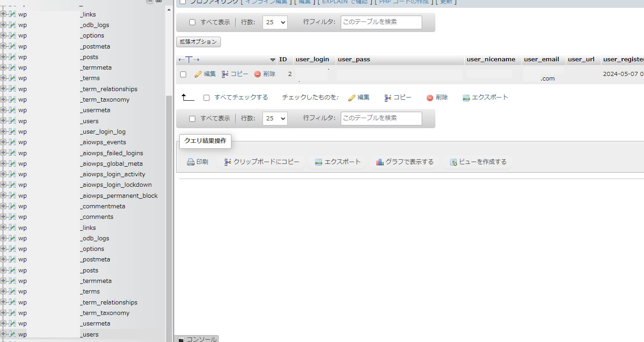Open the _aiowps_global_meta table
Image resolution: width=644 pixels, height=342 pixels.
(x=80, y=163)
